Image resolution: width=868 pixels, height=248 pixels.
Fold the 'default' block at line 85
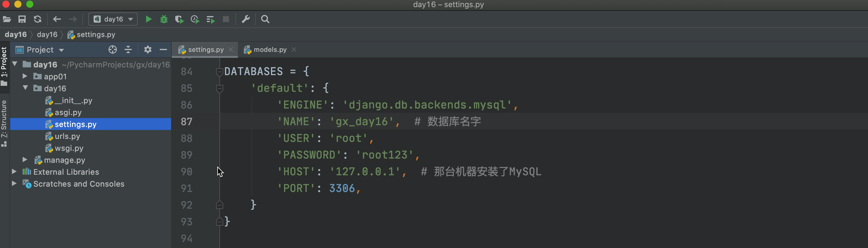pos(219,88)
